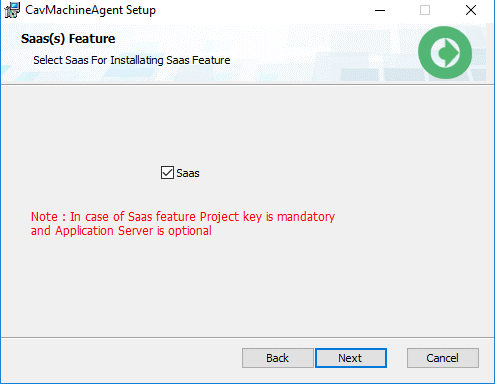Viewport: 497px width, 386px height.
Task: Cancel the CavMachineAgent installation
Action: (443, 358)
